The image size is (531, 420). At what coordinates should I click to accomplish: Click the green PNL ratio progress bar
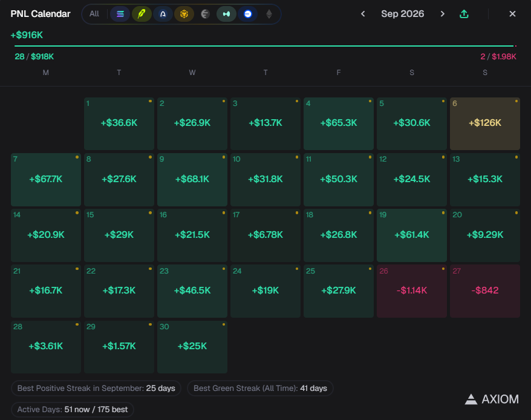[x=265, y=46]
